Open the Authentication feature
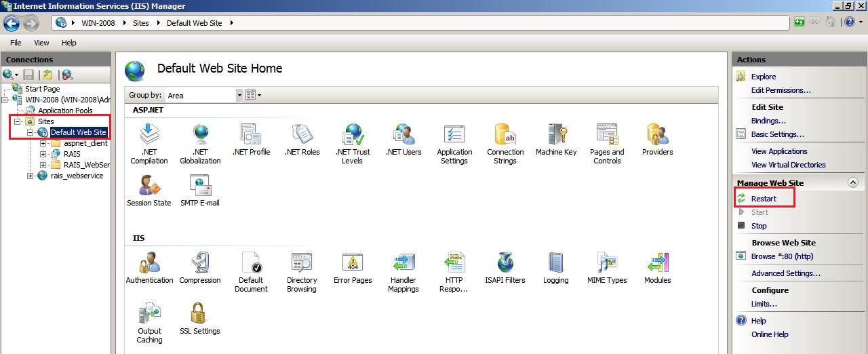Viewport: 868px width, 354px height. [149, 268]
